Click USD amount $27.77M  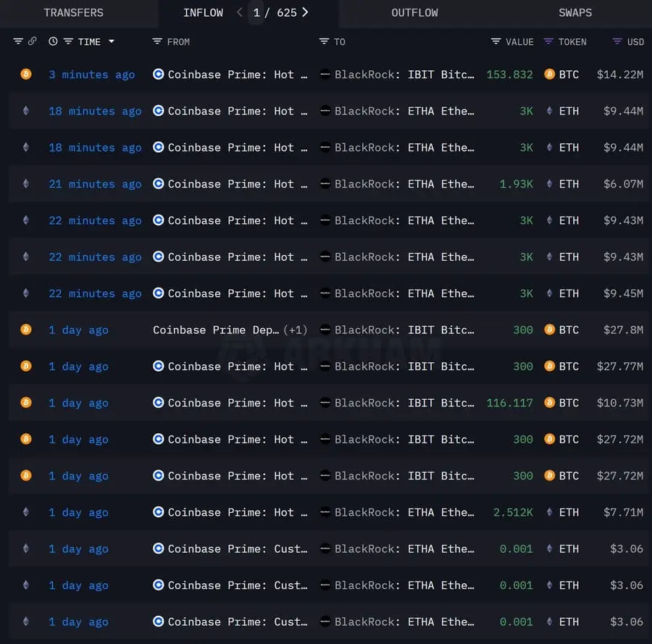(x=620, y=367)
